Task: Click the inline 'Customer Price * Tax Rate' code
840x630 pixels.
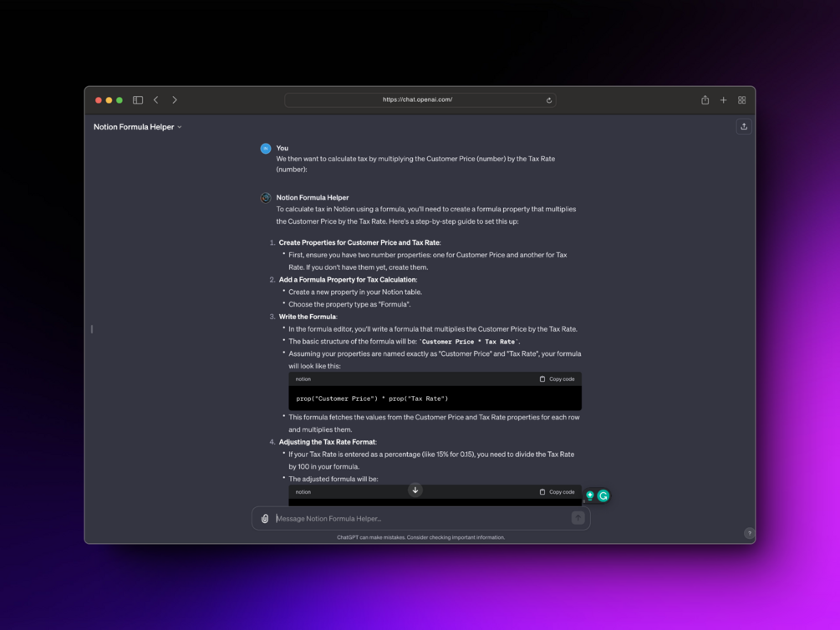Action: (x=469, y=342)
